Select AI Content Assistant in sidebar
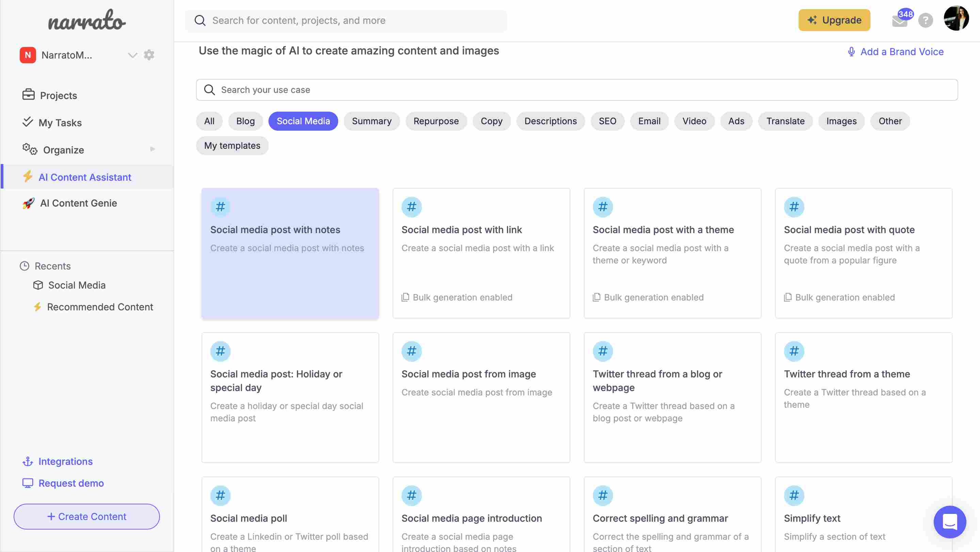The width and height of the screenshot is (980, 552). [87, 177]
